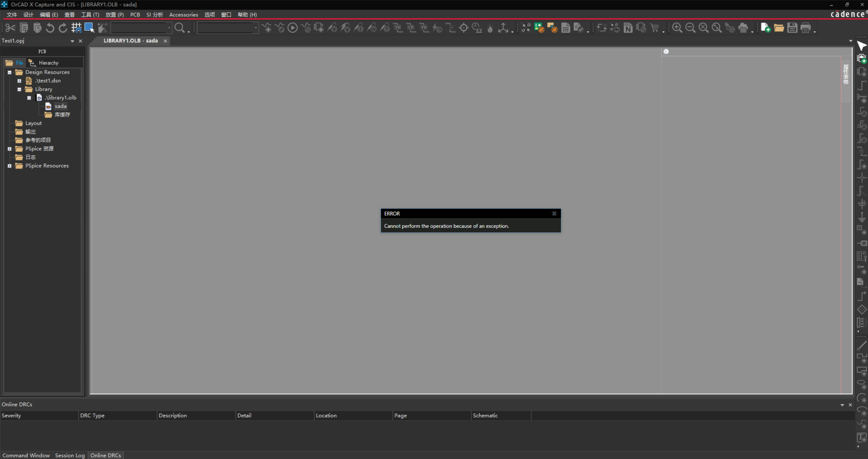Select the 库缓存 folder

click(62, 115)
